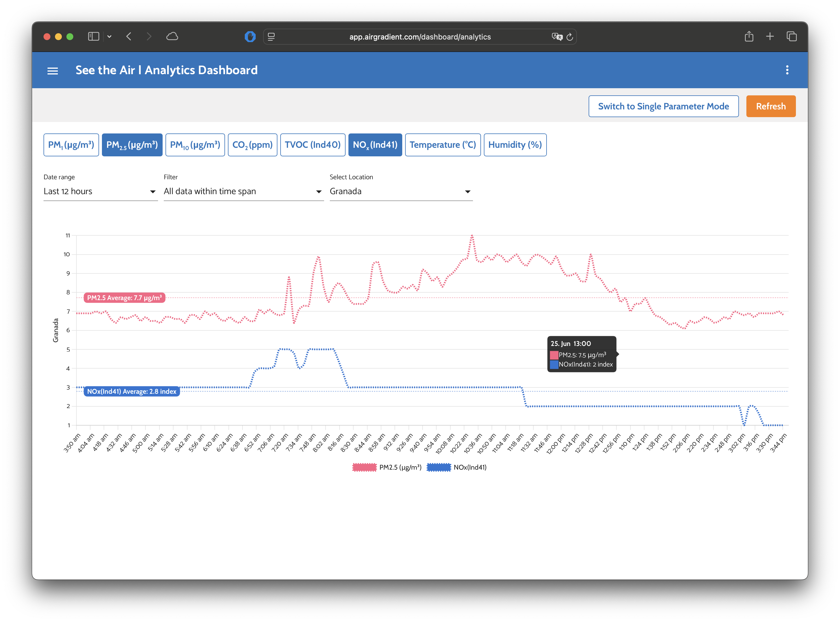
Task: Enable the CO2 (ppm) parameter
Action: tap(252, 145)
